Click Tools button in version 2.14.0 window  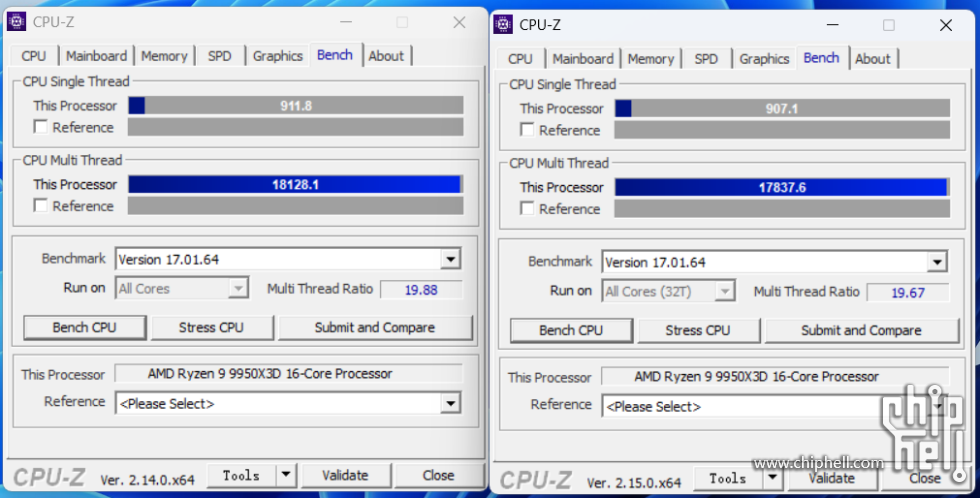pos(241,476)
